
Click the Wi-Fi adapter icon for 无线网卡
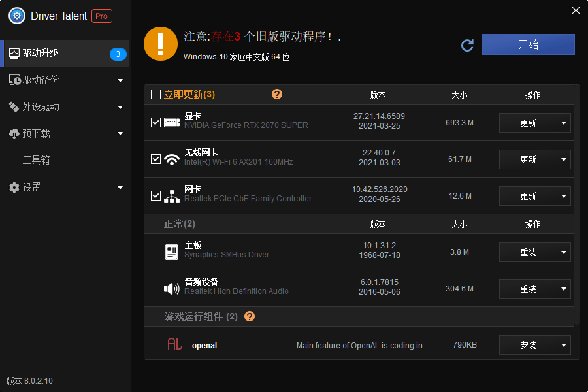pyautogui.click(x=172, y=159)
